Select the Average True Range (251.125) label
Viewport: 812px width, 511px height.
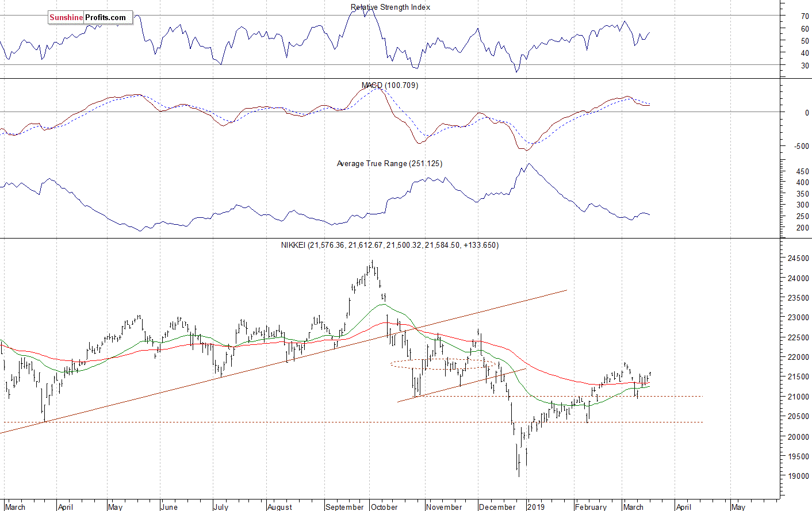pos(389,163)
